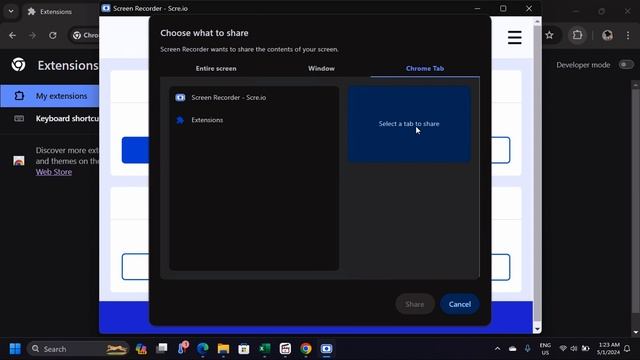This screenshot has width=640, height=360.
Task: Reload the Extensions page
Action: click(53, 36)
